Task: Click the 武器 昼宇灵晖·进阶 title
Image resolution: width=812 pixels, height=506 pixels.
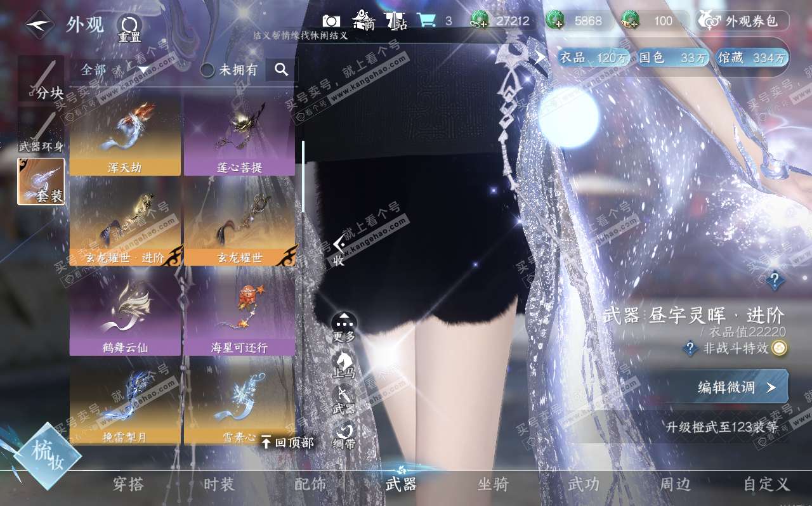Action: pyautogui.click(x=694, y=315)
